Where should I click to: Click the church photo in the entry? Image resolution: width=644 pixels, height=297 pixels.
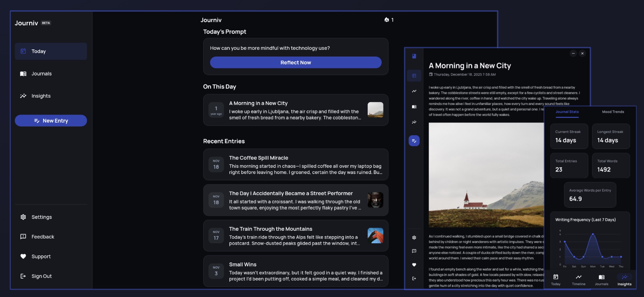tap(484, 175)
